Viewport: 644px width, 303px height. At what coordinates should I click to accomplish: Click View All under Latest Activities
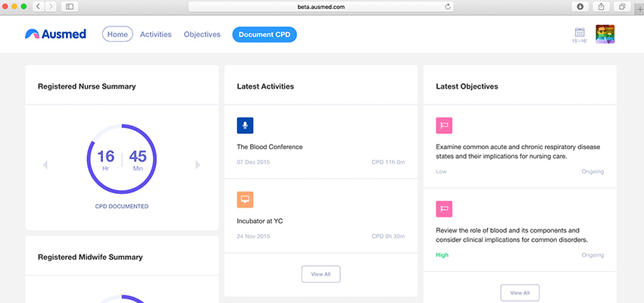tap(320, 274)
